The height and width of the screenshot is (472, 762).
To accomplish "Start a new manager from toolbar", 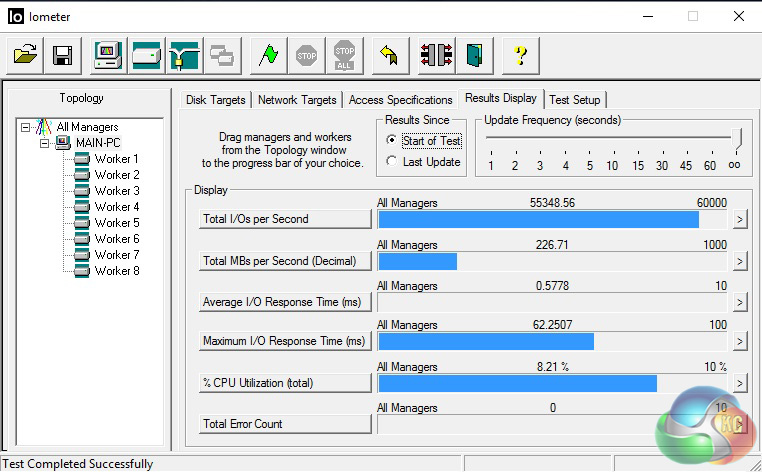I will 108,55.
